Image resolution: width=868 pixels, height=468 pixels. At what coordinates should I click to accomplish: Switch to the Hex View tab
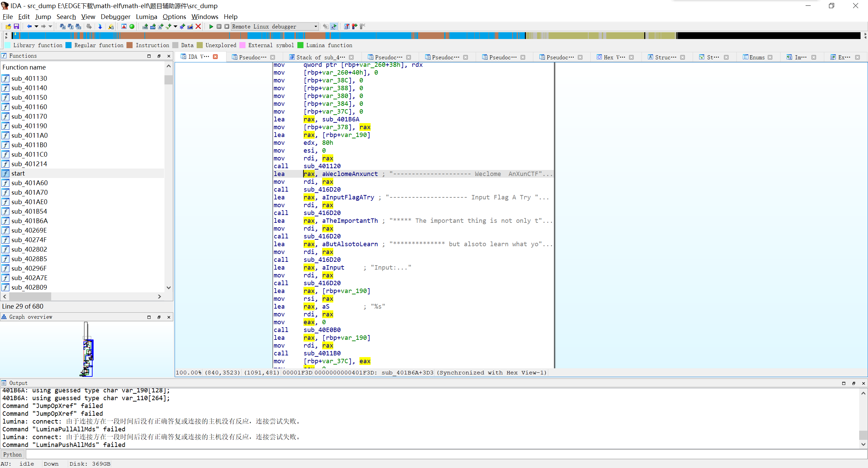tap(614, 57)
